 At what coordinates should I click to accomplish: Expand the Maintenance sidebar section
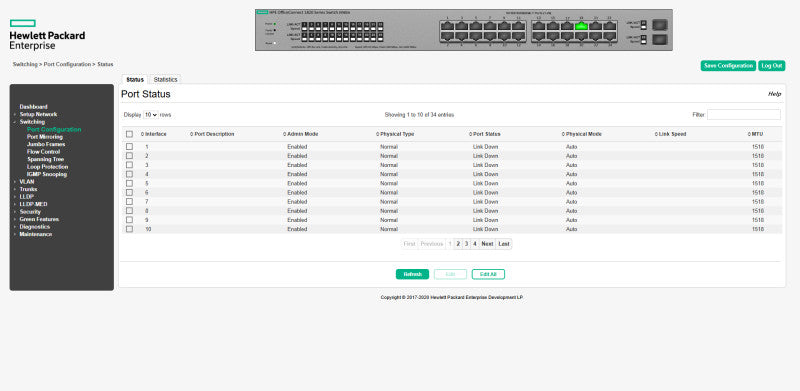[x=36, y=234]
